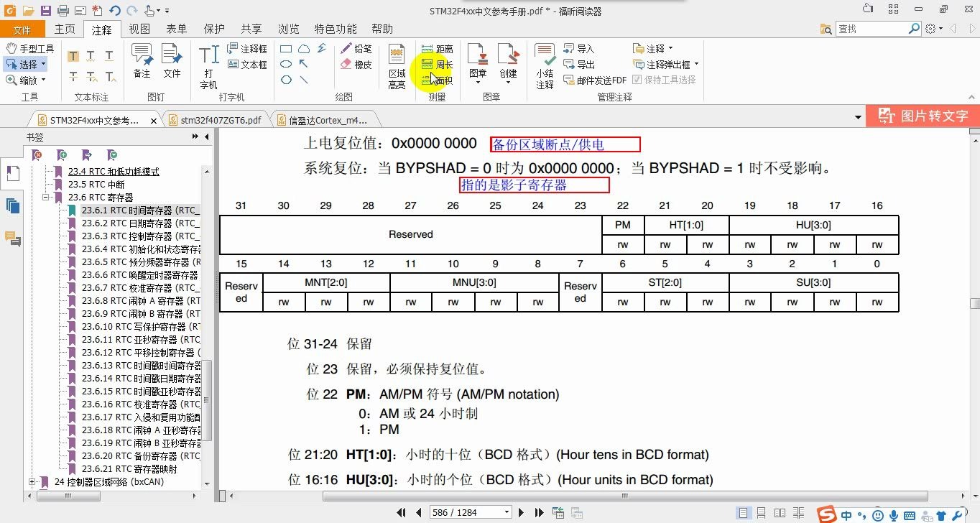Image resolution: width=980 pixels, height=523 pixels.
Task: Select the 铅笔 (Pencil) annotation tool
Action: (x=357, y=48)
